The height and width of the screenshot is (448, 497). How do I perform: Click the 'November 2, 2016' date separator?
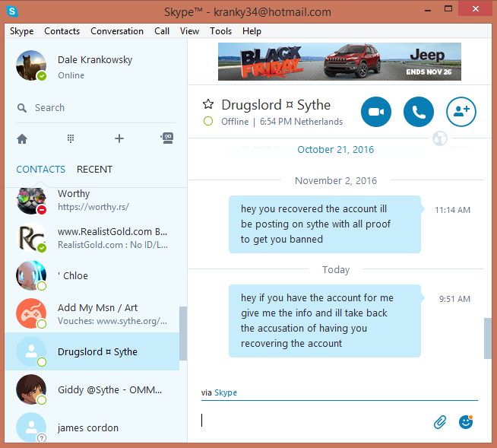(x=336, y=180)
